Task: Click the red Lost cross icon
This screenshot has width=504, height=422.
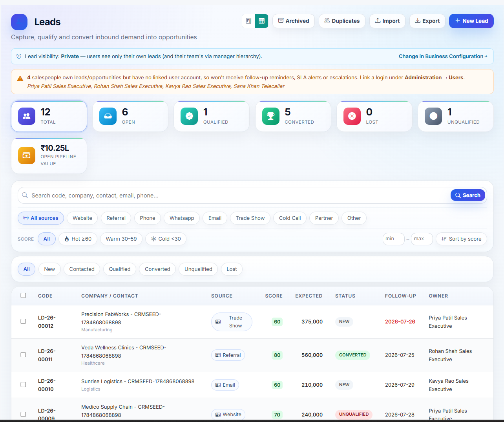Action: click(x=352, y=116)
